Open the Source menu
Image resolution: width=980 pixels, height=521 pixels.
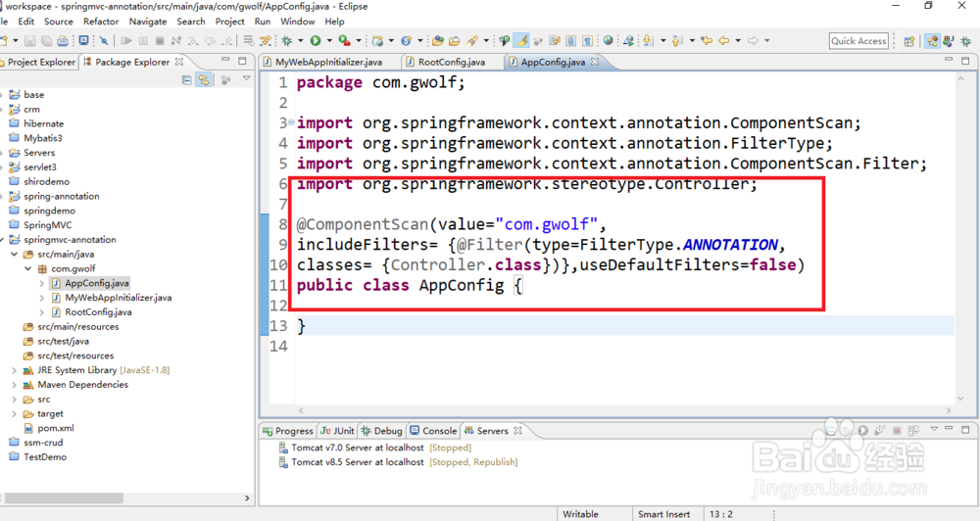58,22
